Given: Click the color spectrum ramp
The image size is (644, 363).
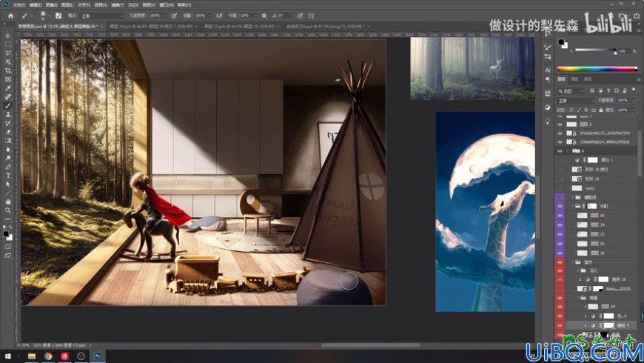Looking at the screenshot, I should (597, 69).
